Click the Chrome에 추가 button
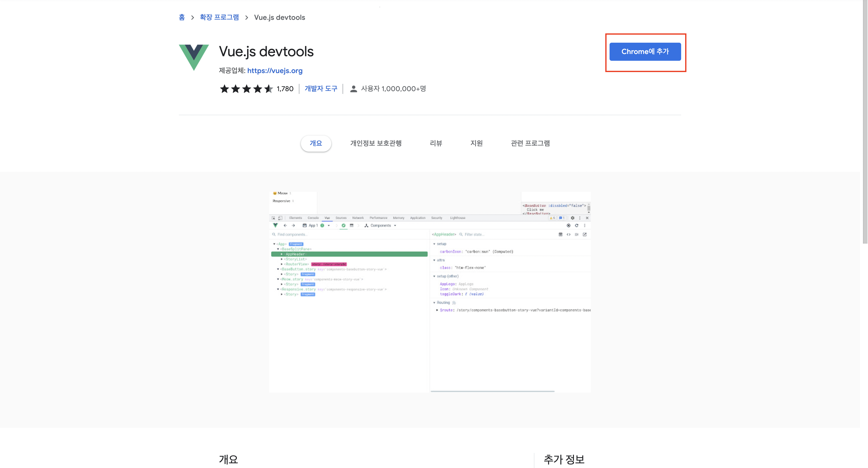This screenshot has height=468, width=868. click(645, 51)
